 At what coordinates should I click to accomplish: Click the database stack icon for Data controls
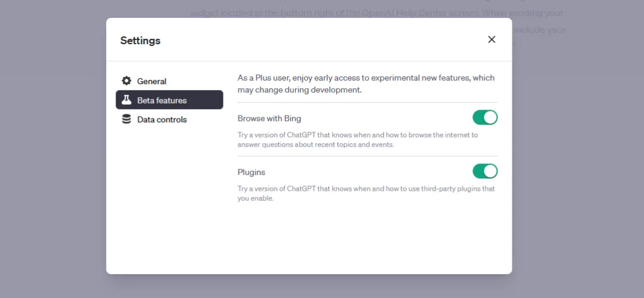(x=126, y=119)
